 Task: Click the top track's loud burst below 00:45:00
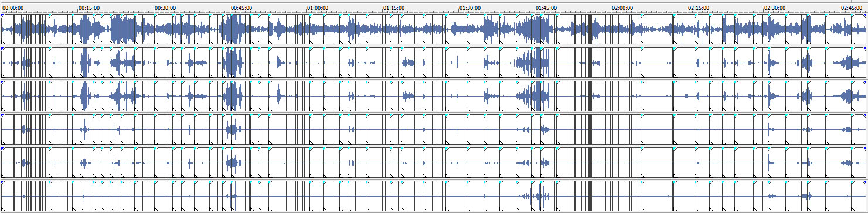[233, 29]
